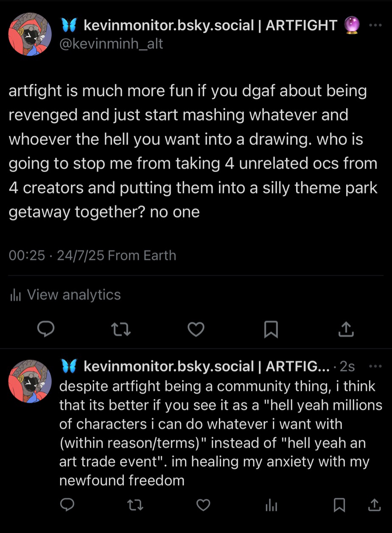Image resolution: width=392 pixels, height=533 pixels.
Task: Share the reply post
Action: [x=374, y=504]
